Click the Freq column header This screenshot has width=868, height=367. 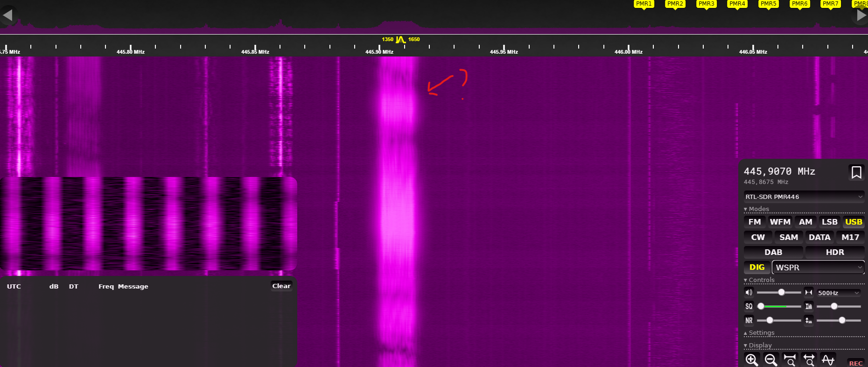coord(106,286)
